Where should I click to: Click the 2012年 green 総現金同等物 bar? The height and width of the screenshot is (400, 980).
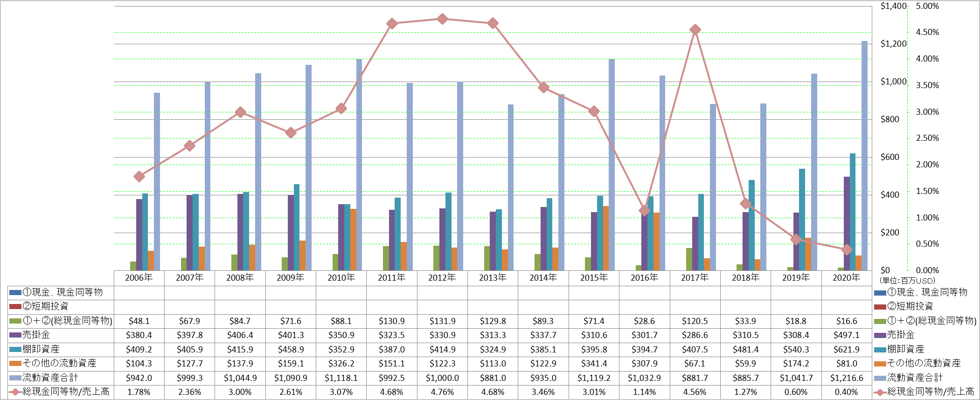point(436,258)
